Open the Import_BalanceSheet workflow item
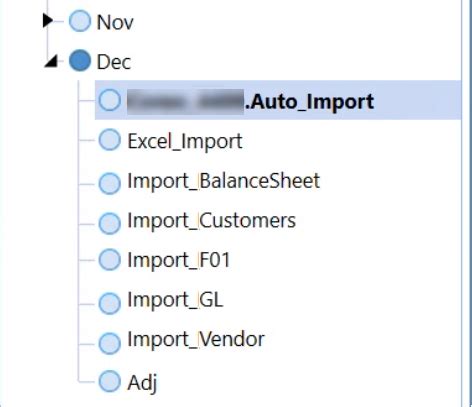 [x=224, y=181]
